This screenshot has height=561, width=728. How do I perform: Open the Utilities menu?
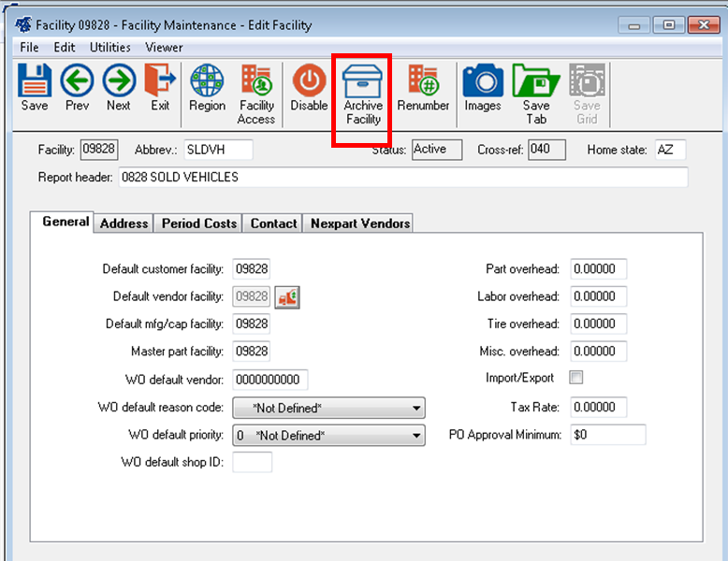point(110,47)
